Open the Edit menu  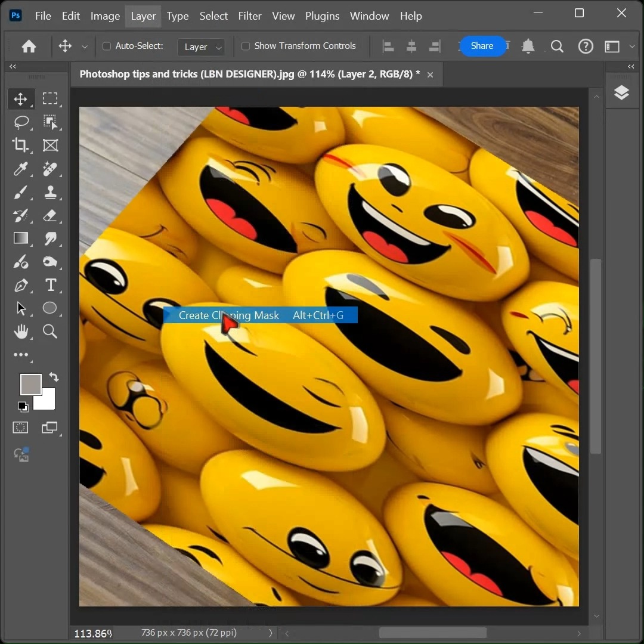(70, 16)
